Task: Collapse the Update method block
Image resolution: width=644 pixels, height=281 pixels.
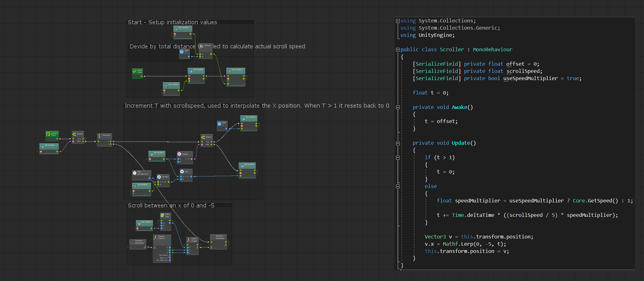Action: coord(398,143)
